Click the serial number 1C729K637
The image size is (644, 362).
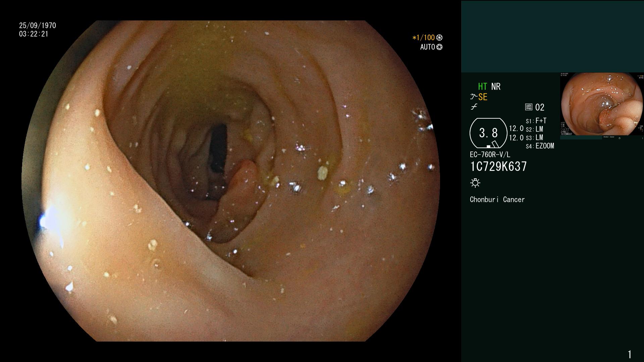click(x=498, y=167)
